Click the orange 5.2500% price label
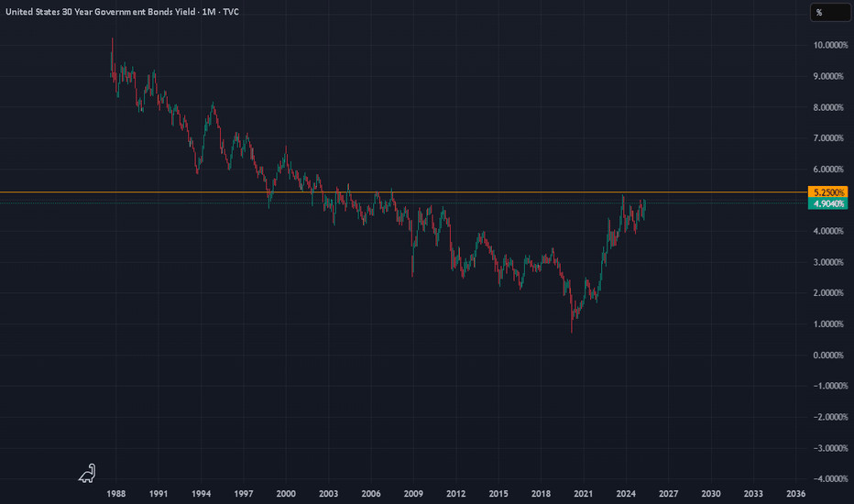This screenshot has height=504, width=854. click(827, 192)
